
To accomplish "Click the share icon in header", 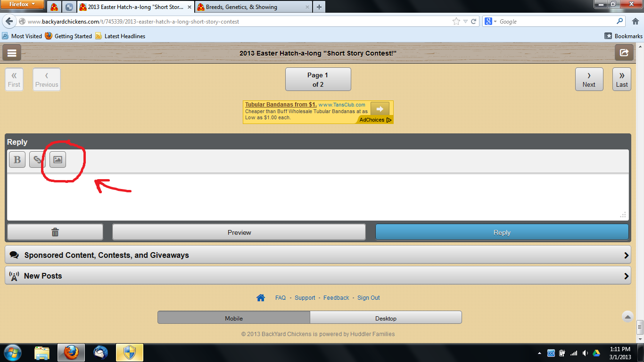I will (x=624, y=53).
